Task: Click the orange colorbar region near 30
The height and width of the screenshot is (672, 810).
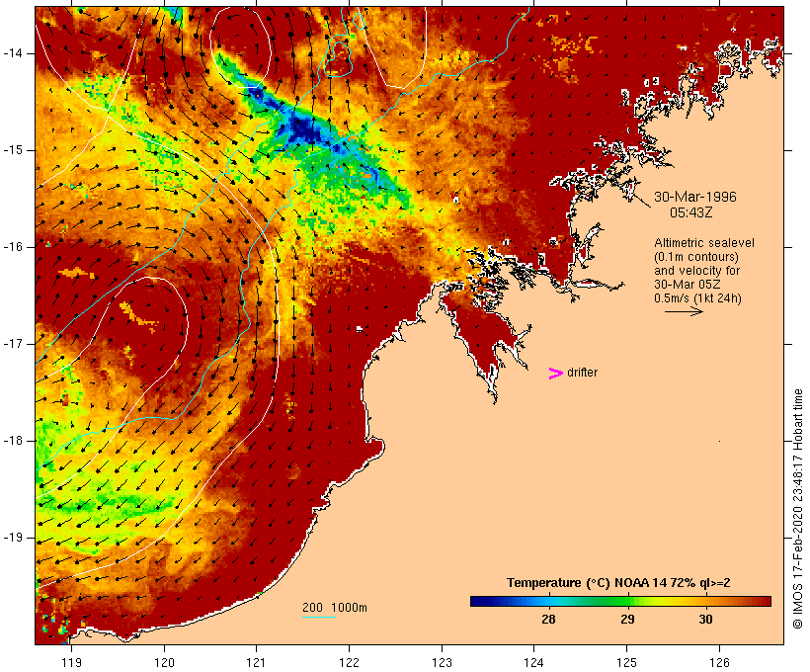Action: (705, 601)
